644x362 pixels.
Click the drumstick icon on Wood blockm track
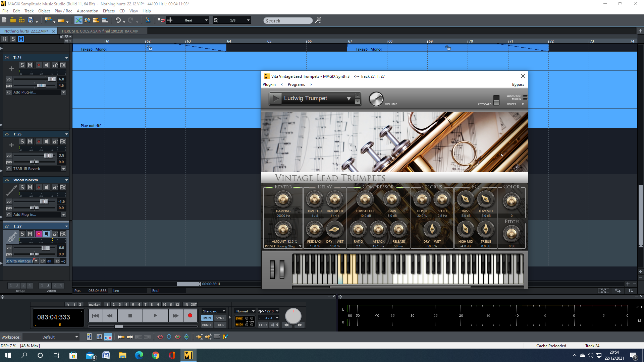(x=11, y=191)
